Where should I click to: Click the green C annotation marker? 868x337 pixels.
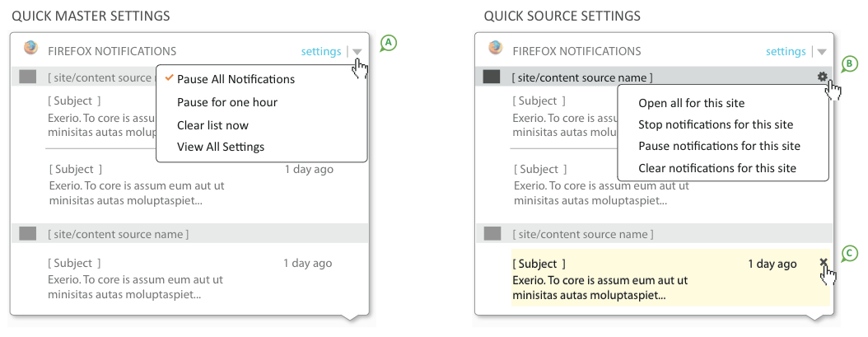[x=850, y=253]
